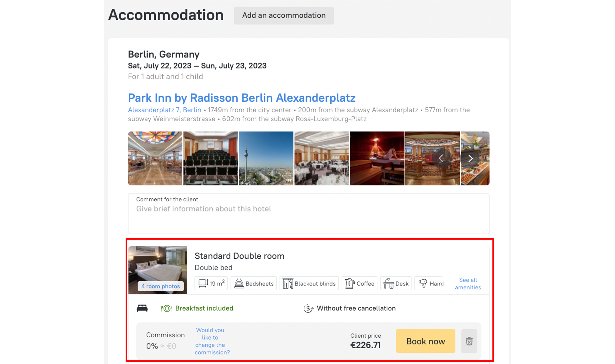
Task: Click the bed icon in rate row
Action: coord(142,308)
